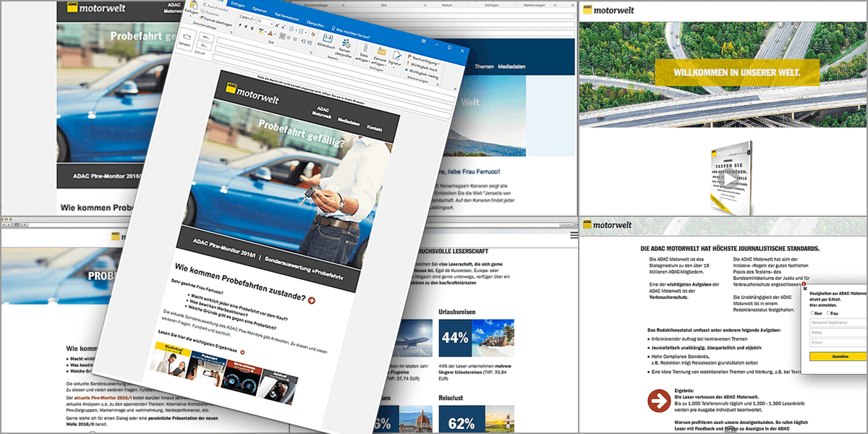The image size is (868, 434).
Task: Click the E-Mail input field
Action: pos(839,342)
